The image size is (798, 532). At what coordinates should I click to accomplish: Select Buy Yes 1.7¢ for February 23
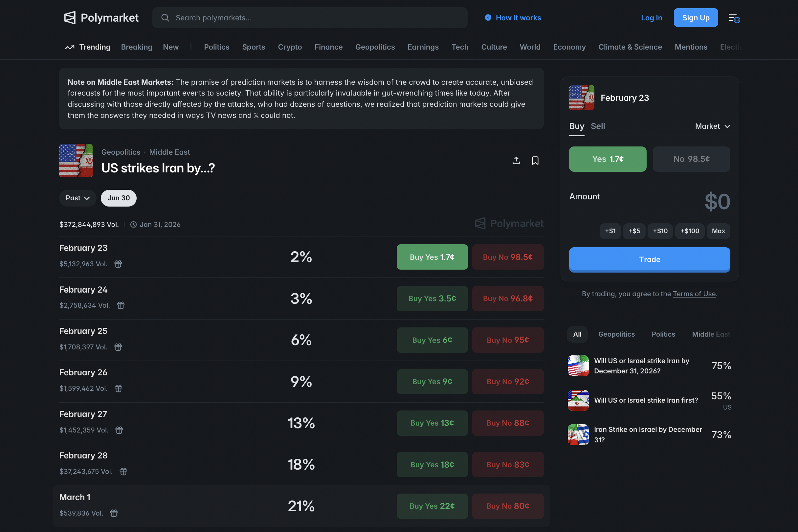(x=432, y=257)
